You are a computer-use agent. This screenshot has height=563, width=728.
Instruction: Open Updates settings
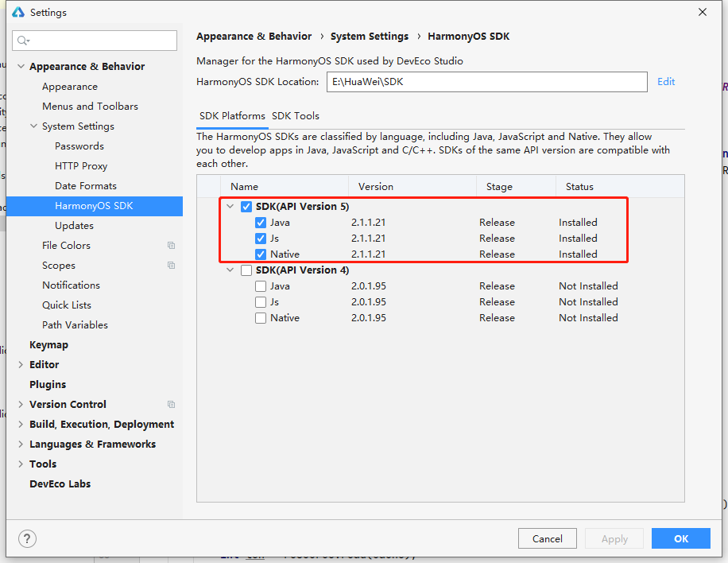pos(74,226)
